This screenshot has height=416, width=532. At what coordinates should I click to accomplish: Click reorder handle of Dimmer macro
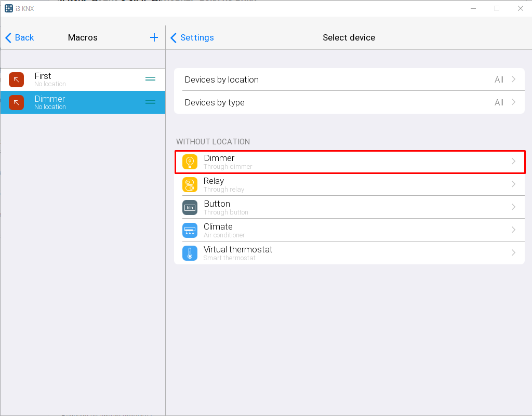[150, 102]
